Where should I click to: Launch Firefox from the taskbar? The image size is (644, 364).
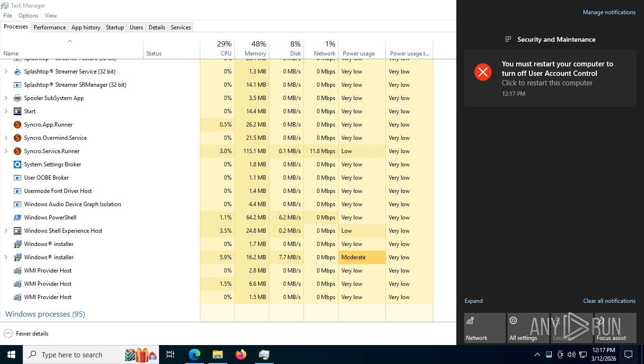pos(241,354)
